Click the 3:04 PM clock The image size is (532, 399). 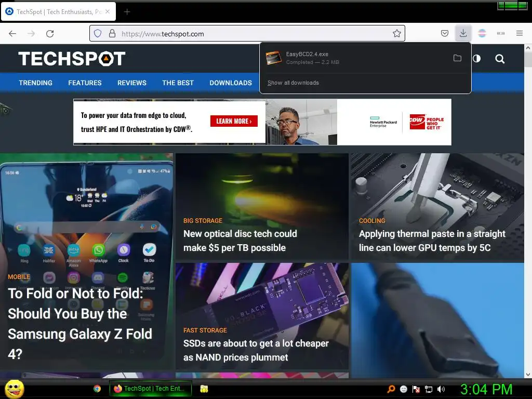pyautogui.click(x=486, y=389)
